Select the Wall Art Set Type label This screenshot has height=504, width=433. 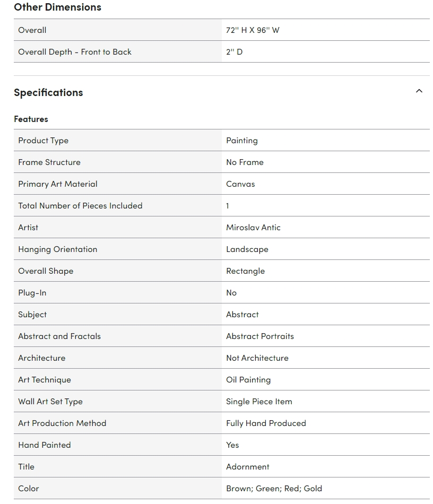tap(50, 402)
